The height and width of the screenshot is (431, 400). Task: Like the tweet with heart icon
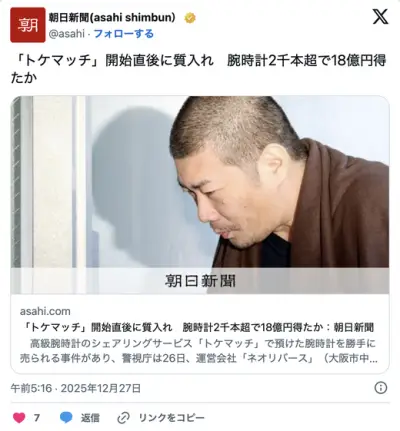point(19,417)
